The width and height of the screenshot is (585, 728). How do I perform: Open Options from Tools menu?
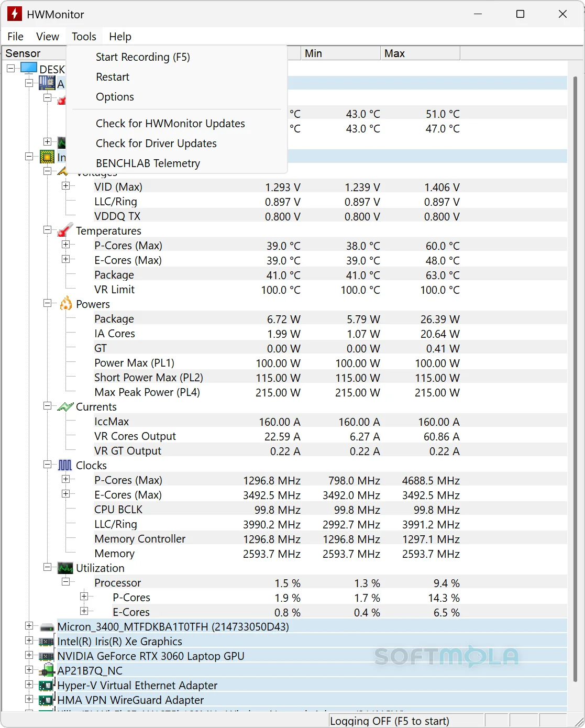[x=178, y=97]
